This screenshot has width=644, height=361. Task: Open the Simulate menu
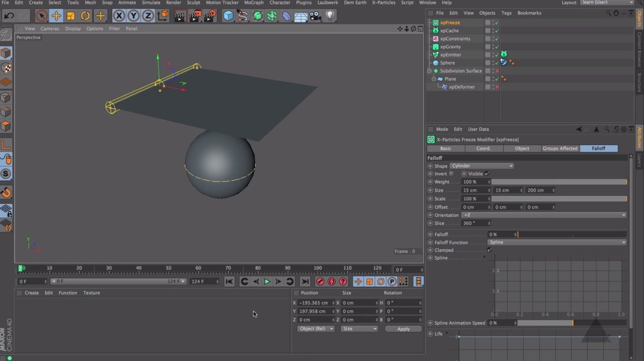[x=151, y=3]
